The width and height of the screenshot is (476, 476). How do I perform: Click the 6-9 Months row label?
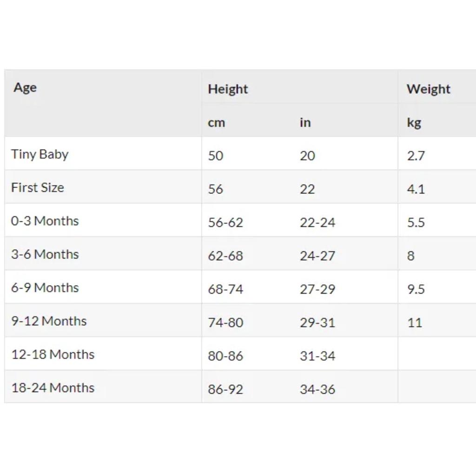pos(45,288)
